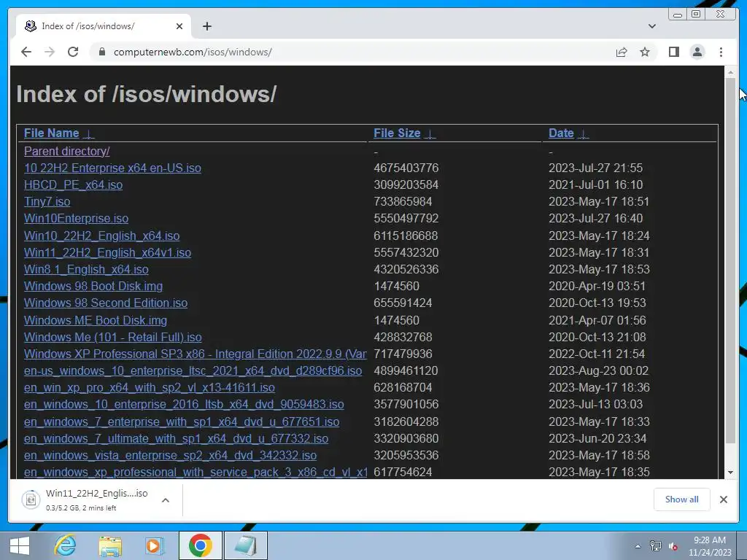
Task: Download en_windows_xp_professional_with_service_pack_3 iso
Action: click(196, 472)
